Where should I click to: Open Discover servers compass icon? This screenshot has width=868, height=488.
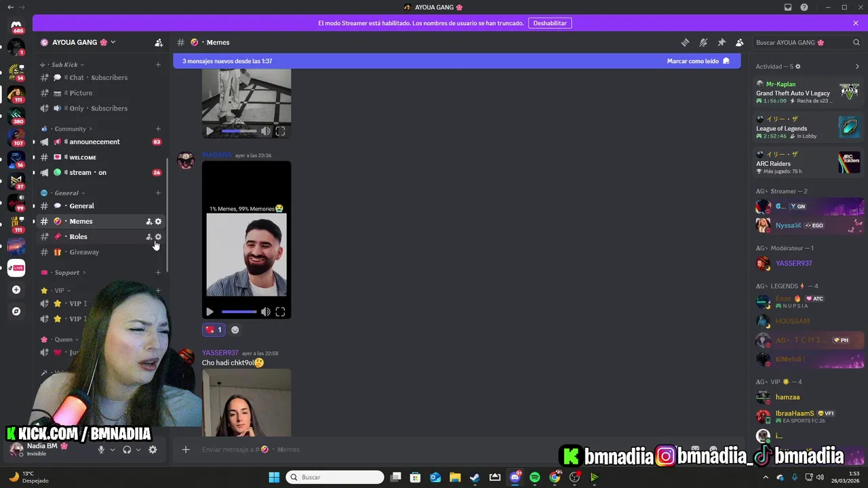(16, 312)
